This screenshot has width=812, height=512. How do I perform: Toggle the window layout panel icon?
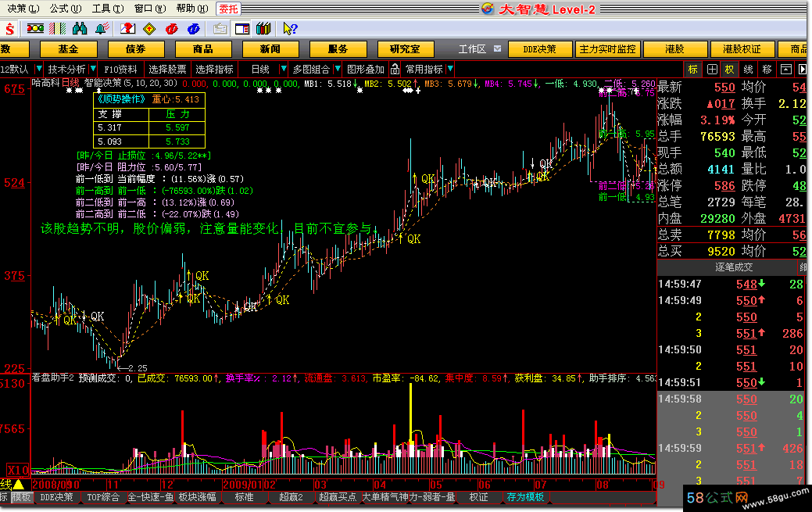tap(241, 28)
